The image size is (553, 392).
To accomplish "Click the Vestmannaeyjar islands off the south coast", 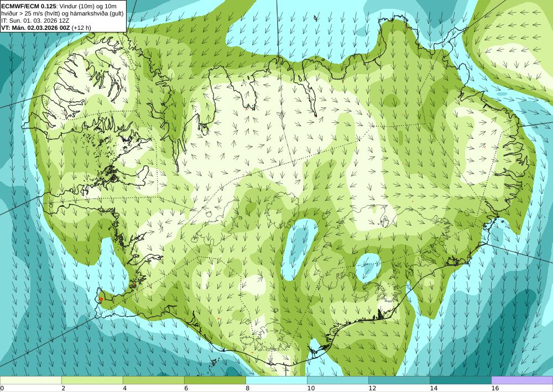I will click(x=213, y=362).
